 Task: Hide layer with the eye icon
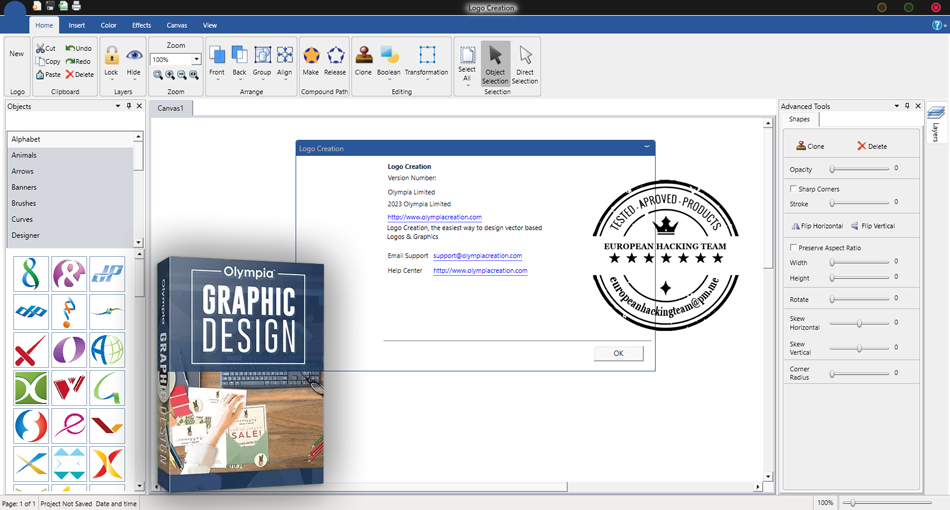pos(134,61)
